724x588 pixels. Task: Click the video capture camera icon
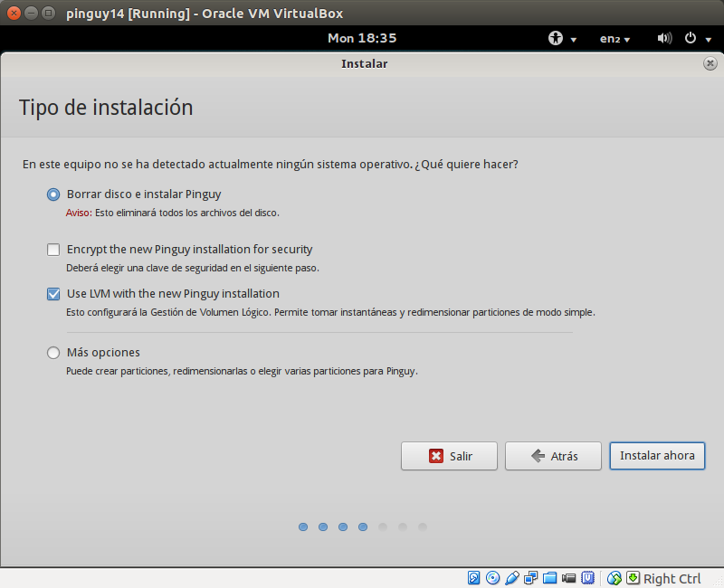coord(568,578)
